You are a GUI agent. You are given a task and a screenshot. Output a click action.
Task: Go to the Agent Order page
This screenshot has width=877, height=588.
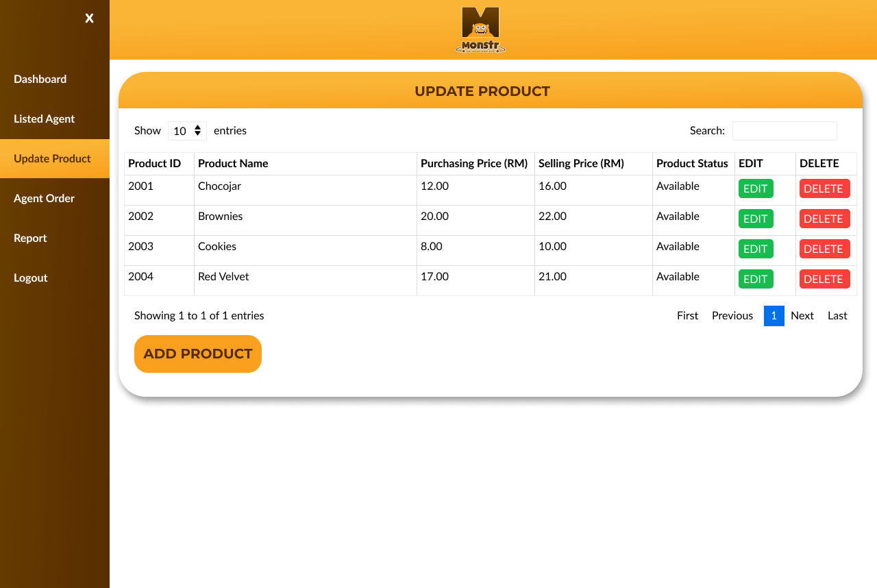point(44,198)
